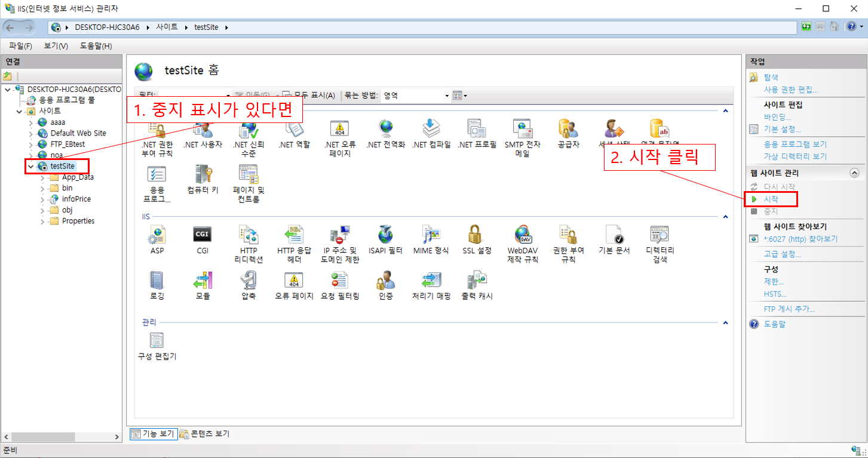Open 기본 설정... link
This screenshot has height=458, width=868.
click(782, 129)
